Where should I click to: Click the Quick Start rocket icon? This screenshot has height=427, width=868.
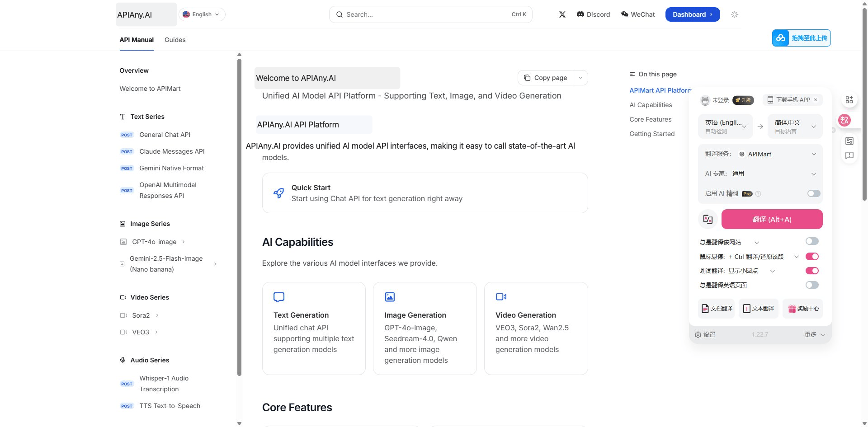[x=279, y=193]
